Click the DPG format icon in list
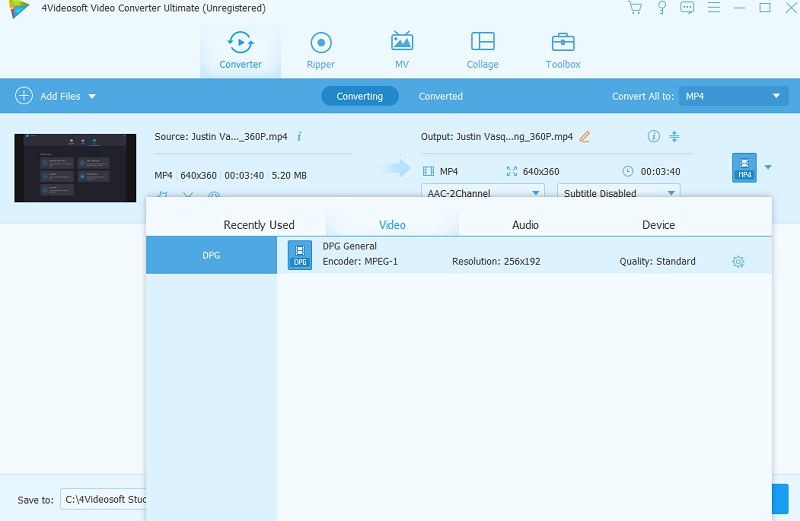Image resolution: width=800 pixels, height=521 pixels. click(299, 255)
